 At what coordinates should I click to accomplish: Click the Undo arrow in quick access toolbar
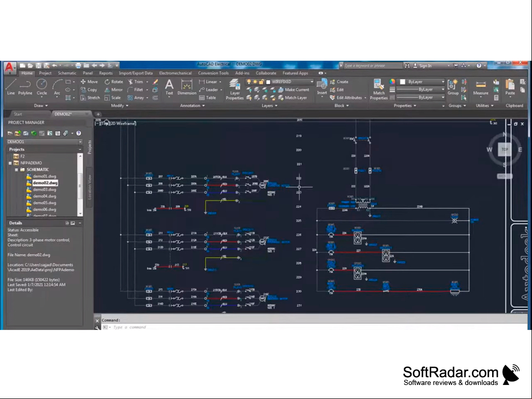[x=54, y=65]
